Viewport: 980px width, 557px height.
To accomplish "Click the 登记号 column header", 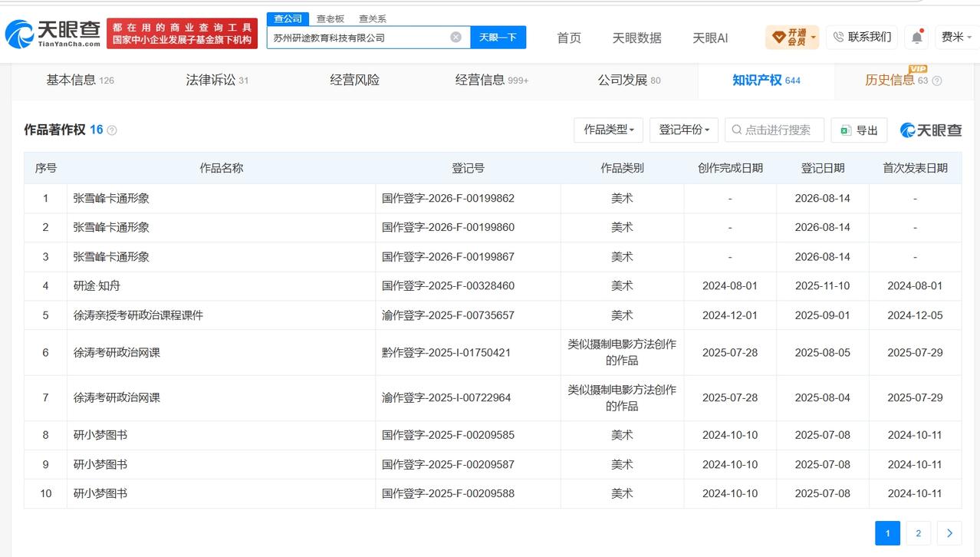I will (x=468, y=167).
